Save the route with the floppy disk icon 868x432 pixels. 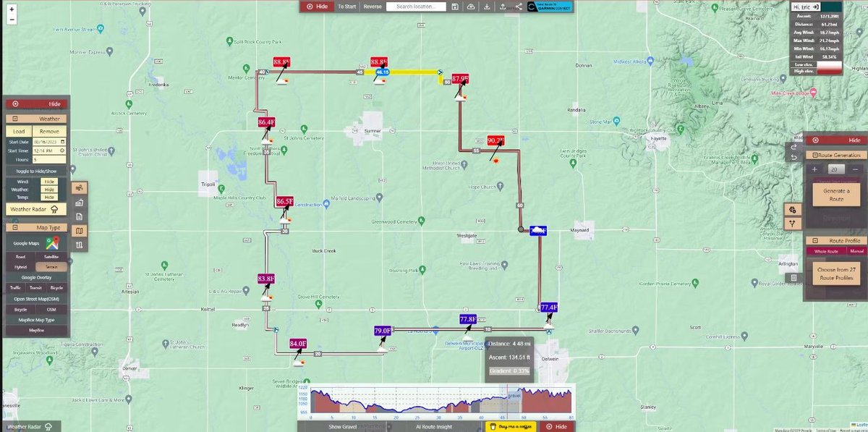click(x=455, y=7)
